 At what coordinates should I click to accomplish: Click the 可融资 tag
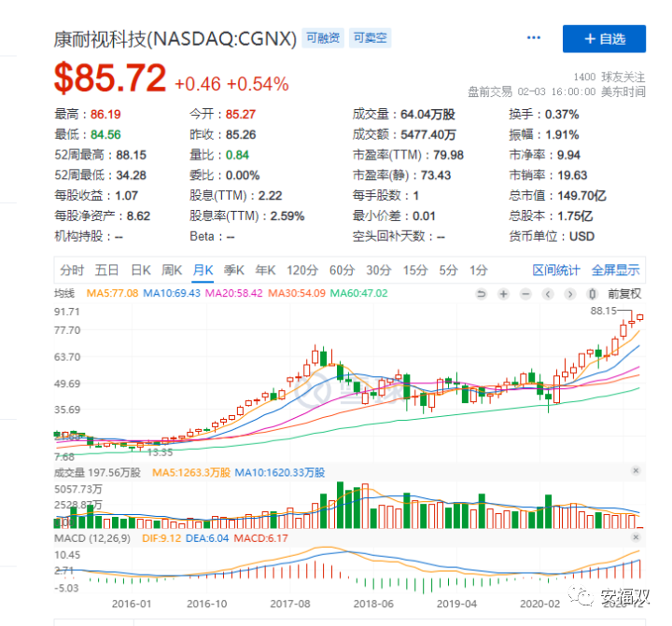[x=323, y=38]
